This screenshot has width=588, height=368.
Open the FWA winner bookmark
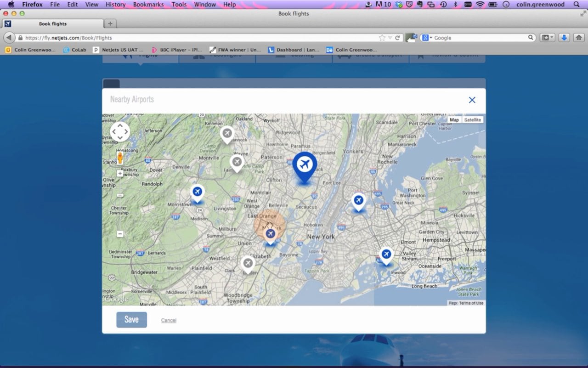[x=235, y=50]
